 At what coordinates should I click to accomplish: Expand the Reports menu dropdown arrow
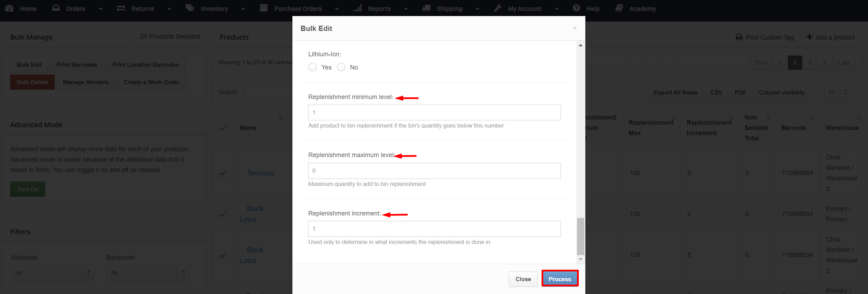[x=405, y=9]
